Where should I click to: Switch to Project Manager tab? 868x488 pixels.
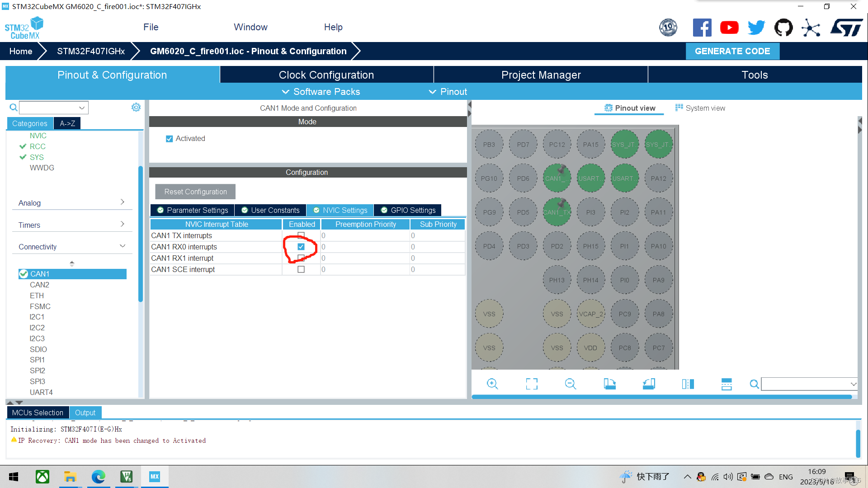tap(541, 75)
